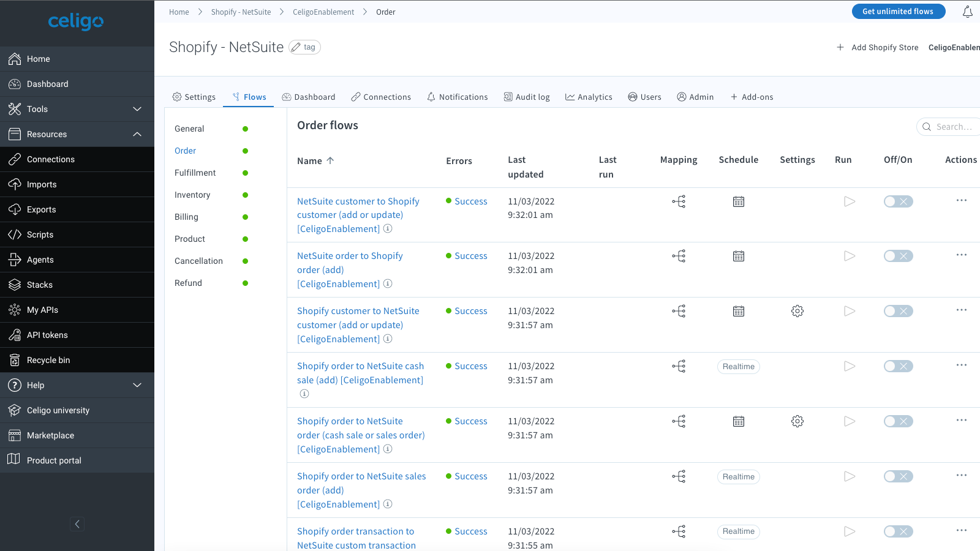Open My APIs in sidebar

pos(77,310)
